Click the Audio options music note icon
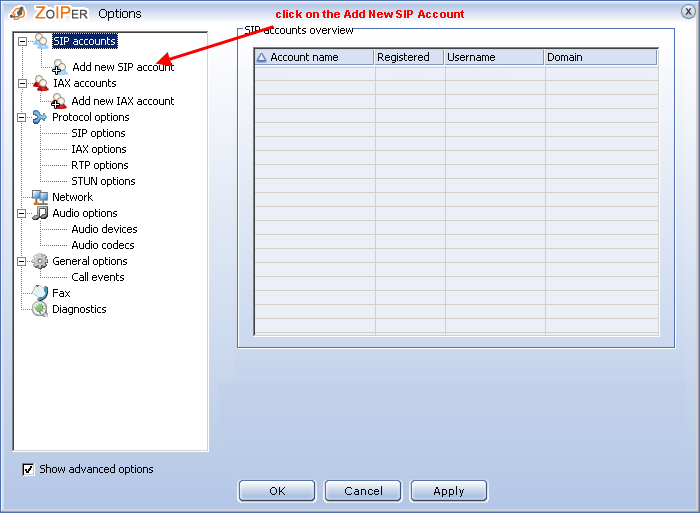Screen dimensions: 700x513 [40, 213]
